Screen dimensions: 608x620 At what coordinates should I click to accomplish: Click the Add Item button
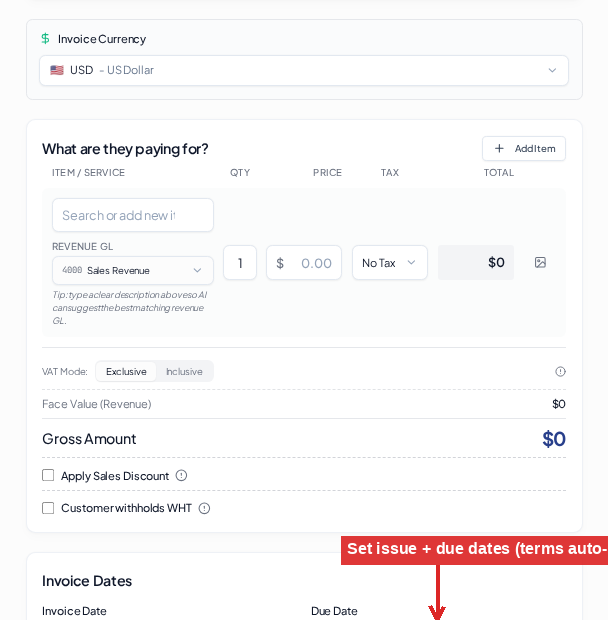tap(524, 149)
